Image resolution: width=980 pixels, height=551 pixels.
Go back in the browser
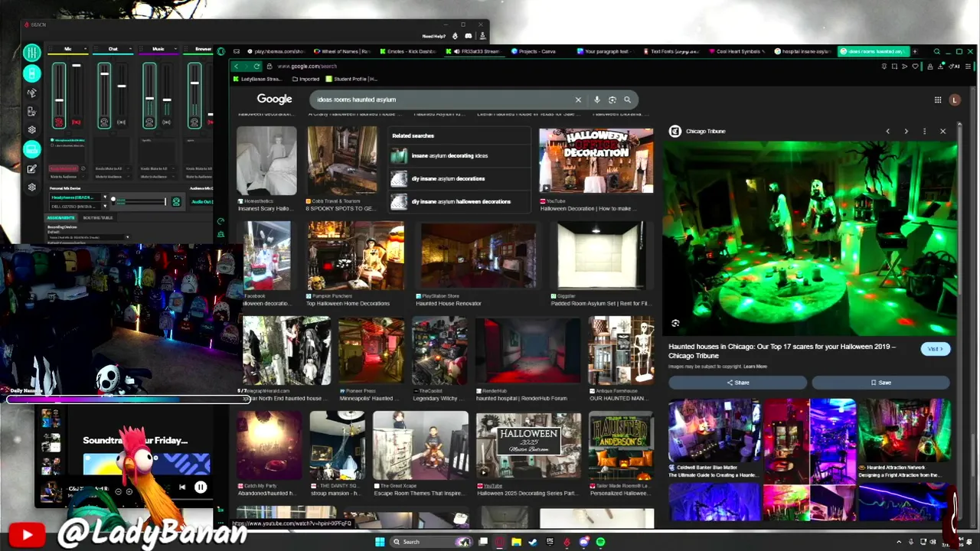(237, 66)
